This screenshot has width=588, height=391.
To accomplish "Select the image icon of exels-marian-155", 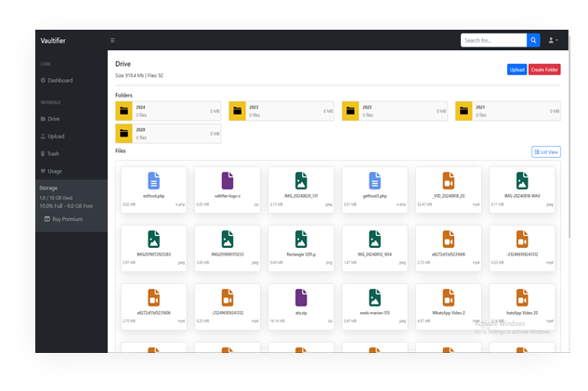I will point(374,297).
